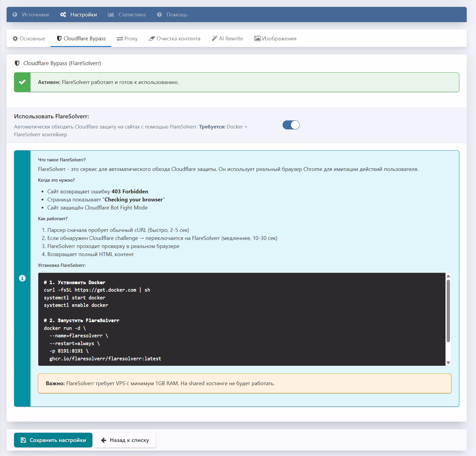Click the exchange arrows icon for Proxy
Viewport: 476px width, 456px height.
coord(120,39)
